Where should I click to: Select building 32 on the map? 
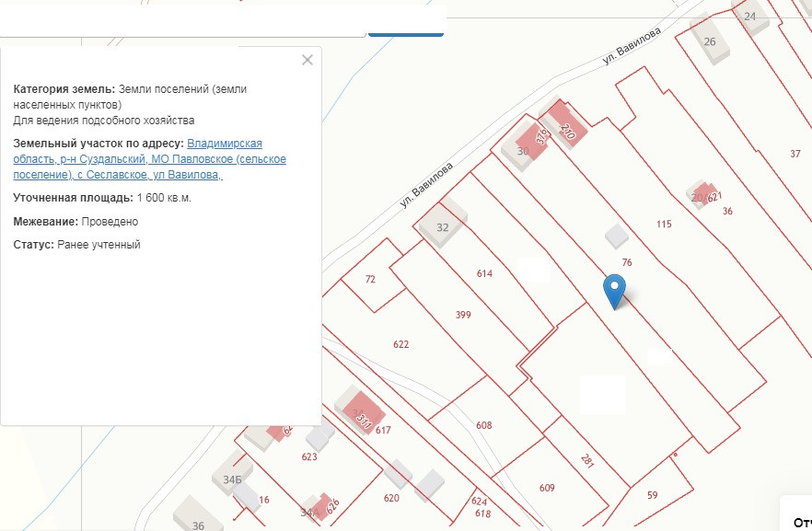coord(442,226)
